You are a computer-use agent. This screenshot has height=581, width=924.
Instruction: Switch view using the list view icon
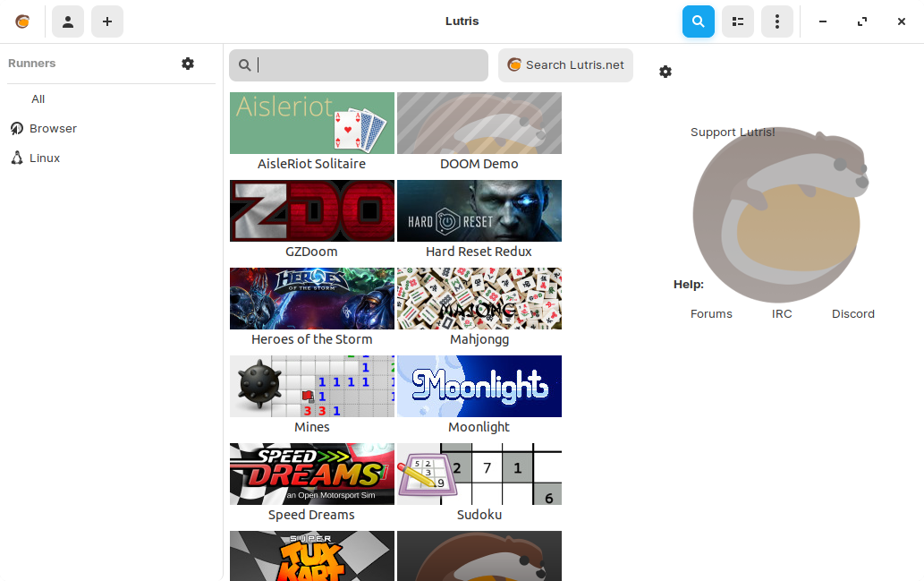click(738, 21)
